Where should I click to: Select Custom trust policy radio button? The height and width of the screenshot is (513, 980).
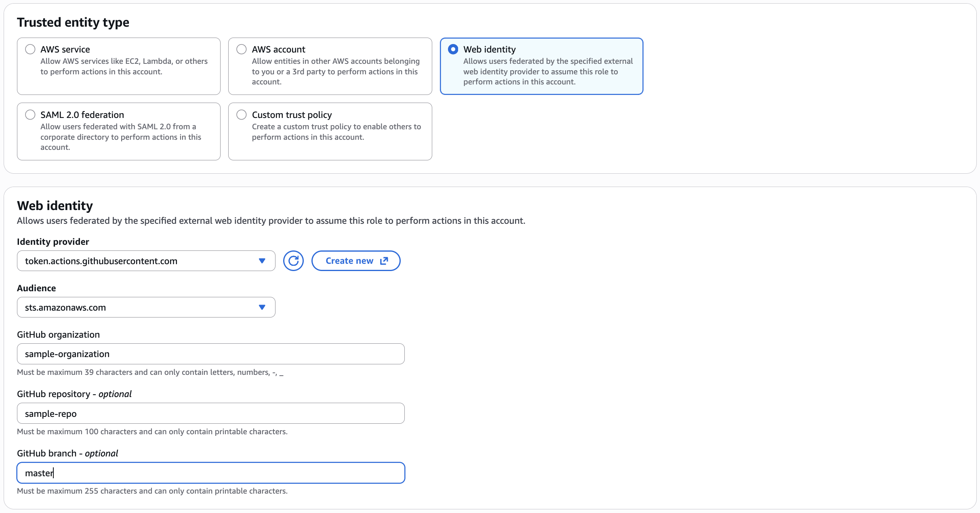tap(242, 115)
